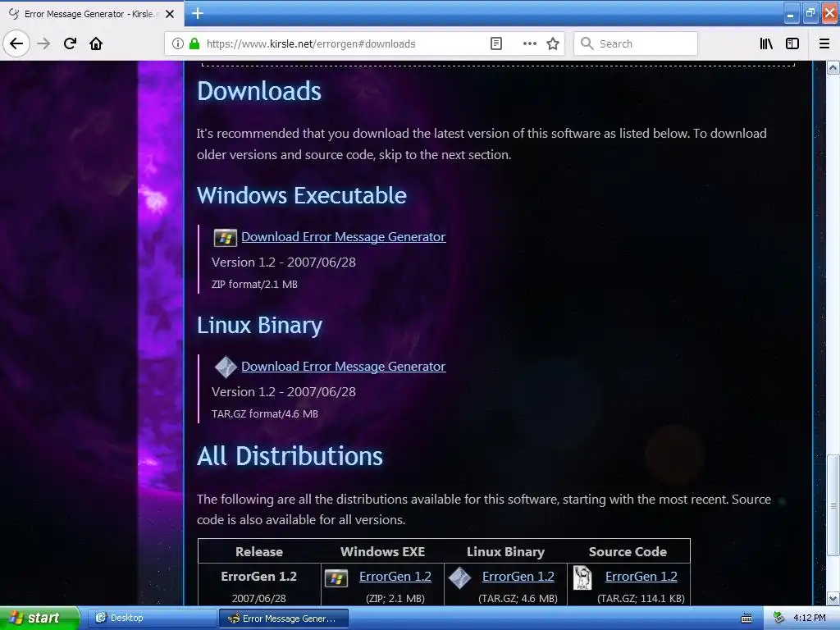Click the scrollbar up arrow
840x630 pixels.
tap(833, 67)
